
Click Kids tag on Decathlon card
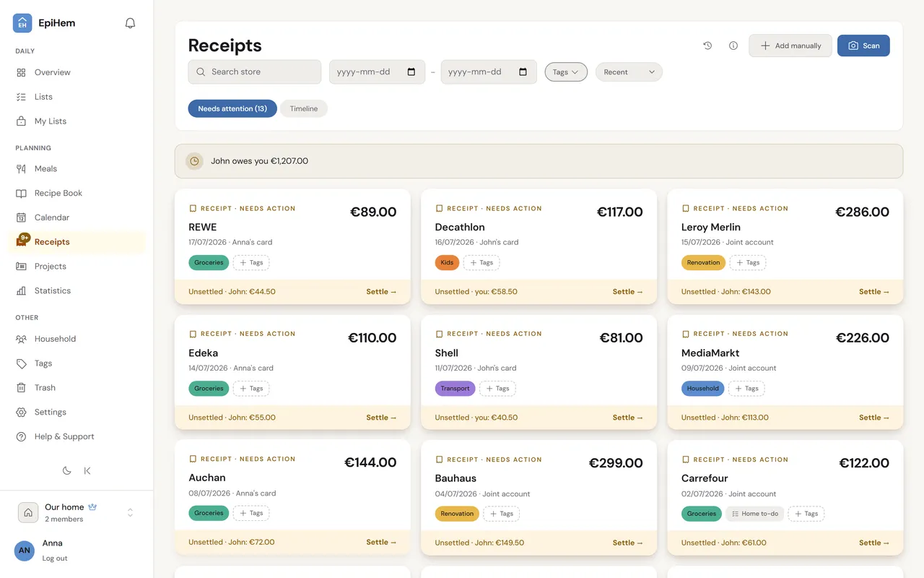pyautogui.click(x=447, y=263)
